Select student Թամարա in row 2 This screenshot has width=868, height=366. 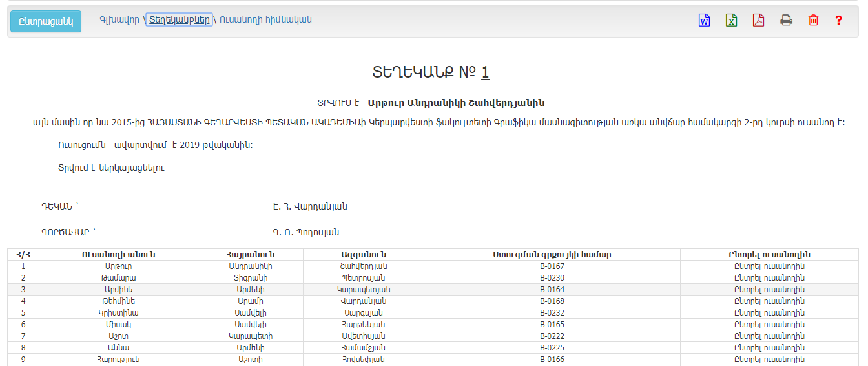click(x=769, y=278)
